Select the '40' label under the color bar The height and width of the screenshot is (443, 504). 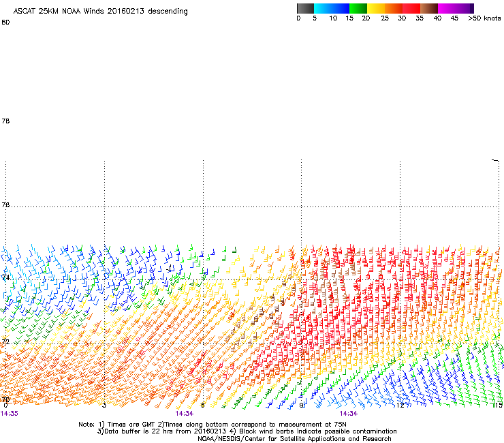[x=437, y=18]
